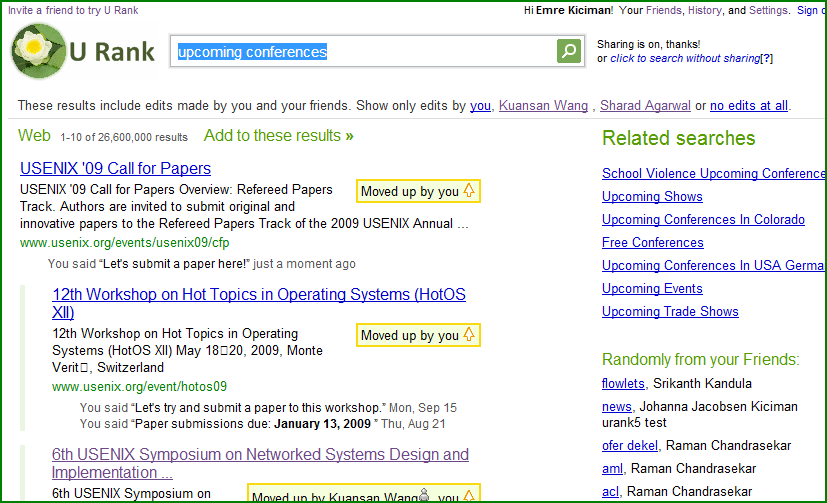Open 'Free Conferences' related search
Viewport: 827px width, 503px height.
653,243
